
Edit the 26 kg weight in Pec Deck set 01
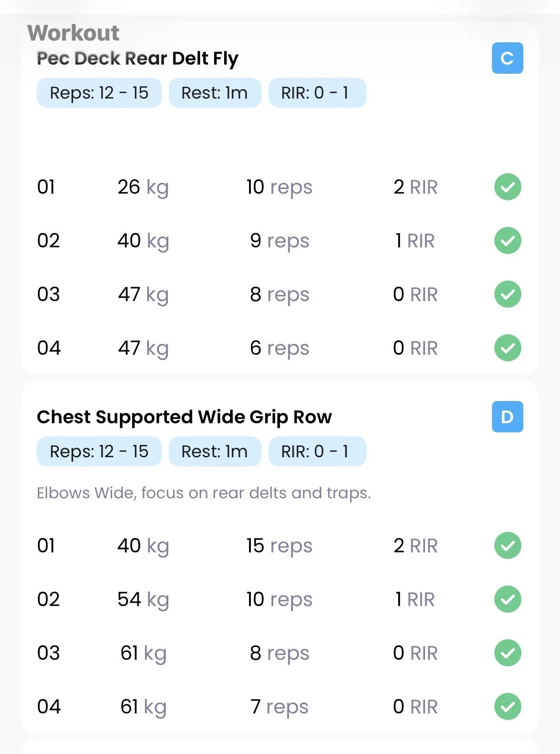[x=143, y=187]
